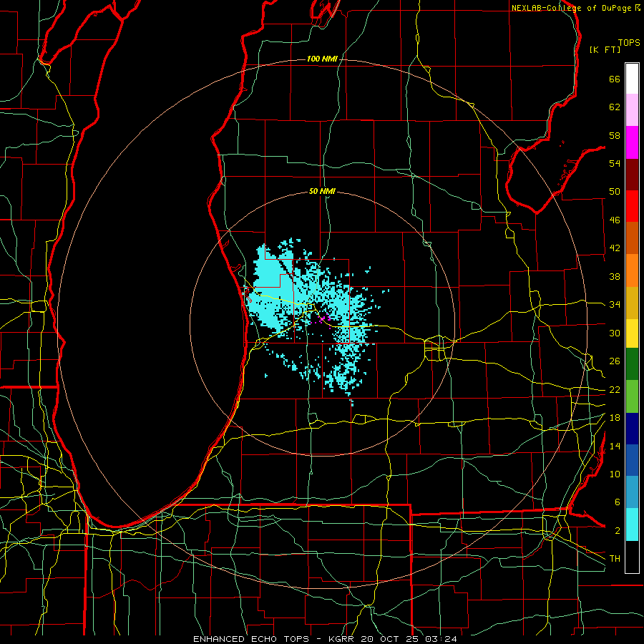The width and height of the screenshot is (644, 644).
Task: Click the navy 22 kft legend swatch
Action: coord(632,429)
